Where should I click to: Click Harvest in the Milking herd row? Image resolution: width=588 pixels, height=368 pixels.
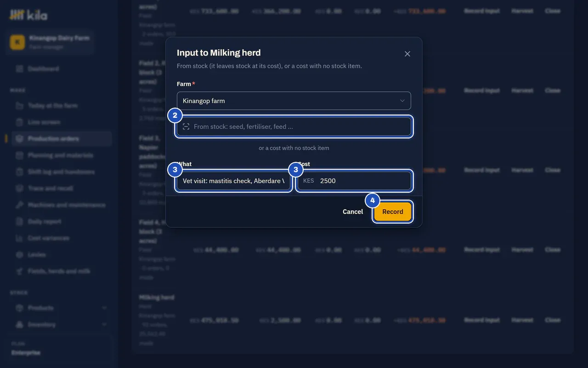(x=522, y=320)
